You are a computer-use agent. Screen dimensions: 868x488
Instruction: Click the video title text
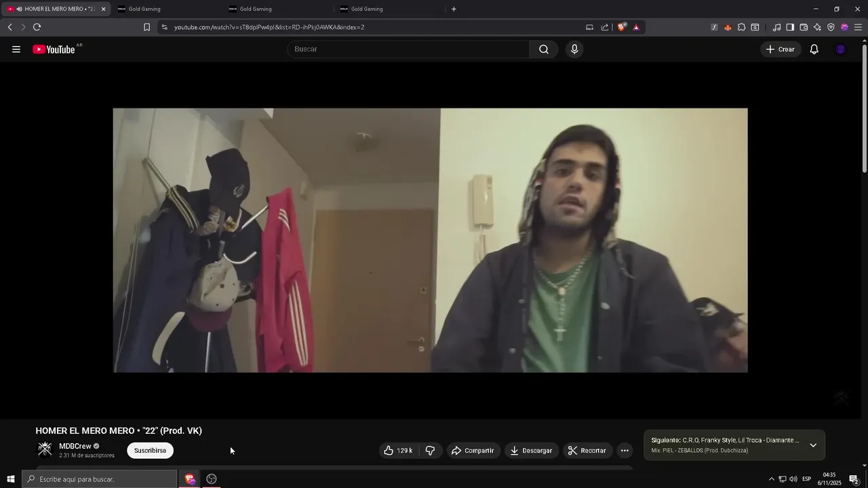coord(119,430)
